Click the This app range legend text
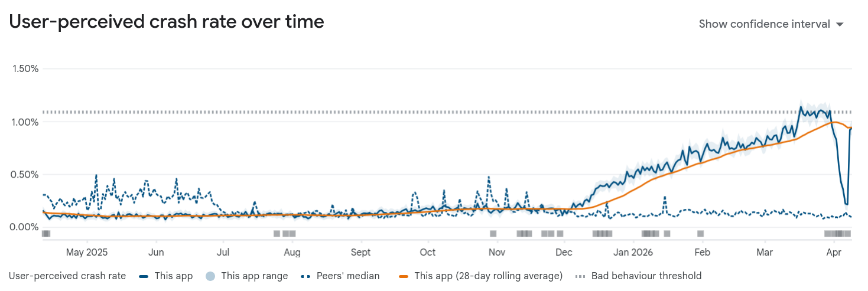Screen dimensions: 868x291 [254, 276]
